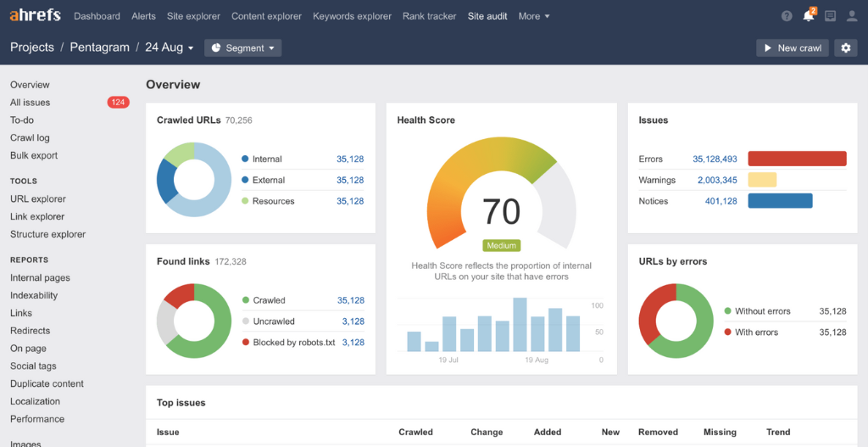Screen dimensions: 868x447
Task: Expand the Segment dropdown
Action: pyautogui.click(x=243, y=48)
